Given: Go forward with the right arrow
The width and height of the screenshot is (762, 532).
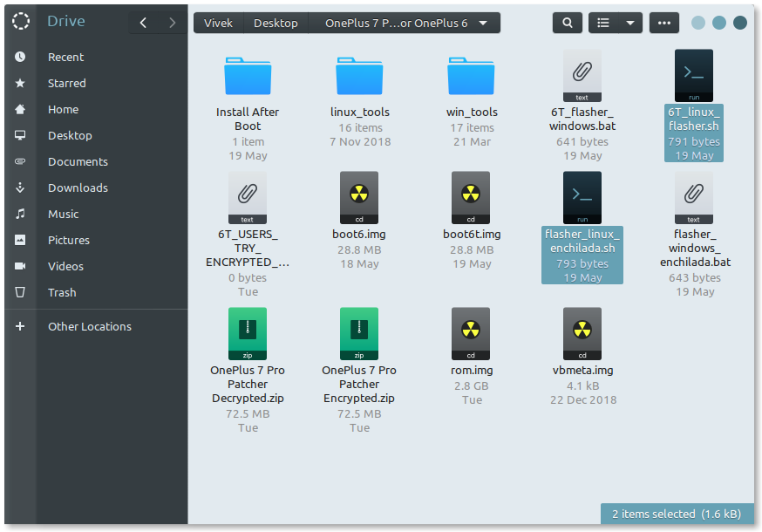Looking at the screenshot, I should [172, 23].
